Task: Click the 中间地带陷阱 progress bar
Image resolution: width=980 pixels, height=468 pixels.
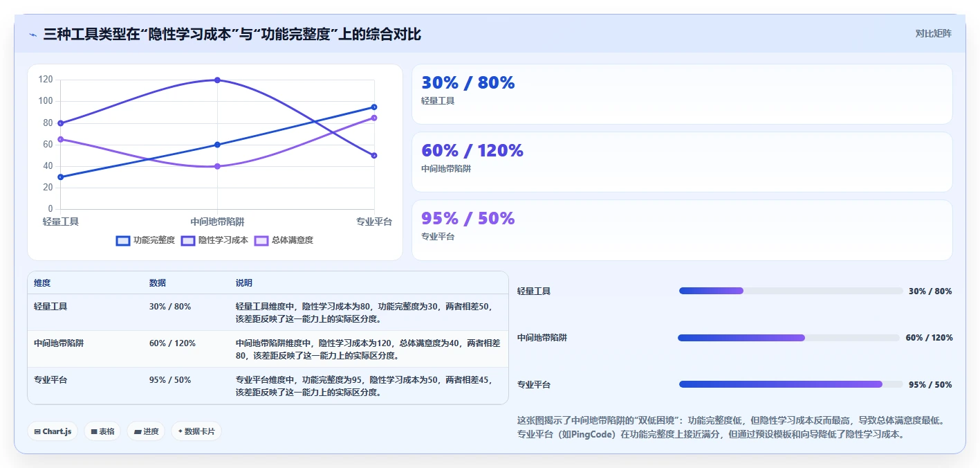Action: 789,338
